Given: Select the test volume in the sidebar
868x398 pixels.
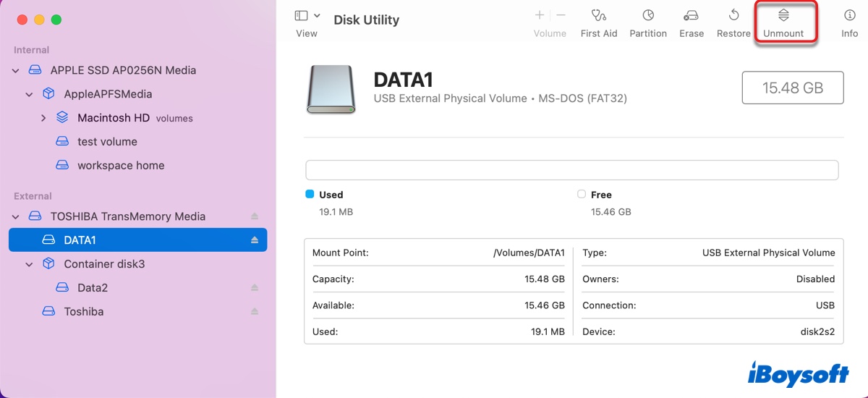Looking at the screenshot, I should click(107, 142).
